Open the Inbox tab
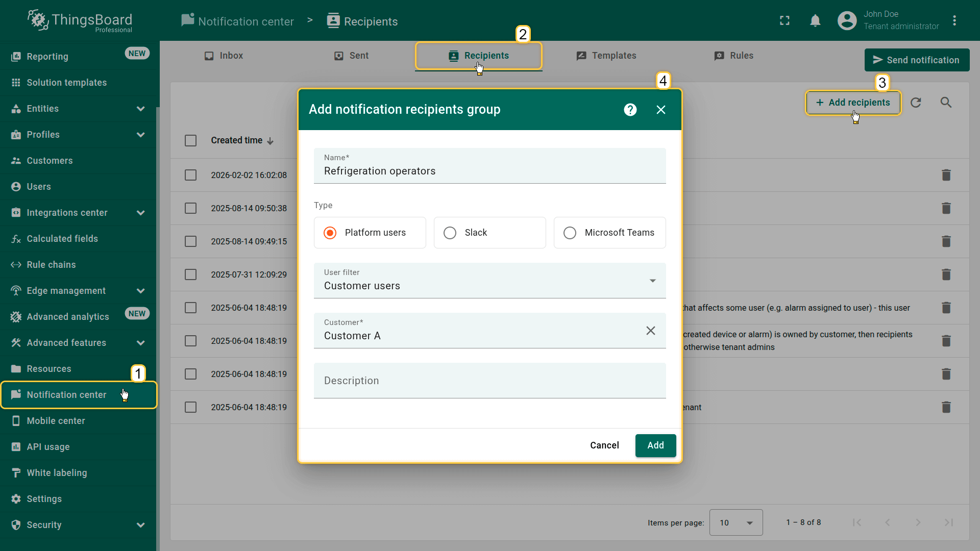Viewport: 980px width, 551px height. (224, 56)
